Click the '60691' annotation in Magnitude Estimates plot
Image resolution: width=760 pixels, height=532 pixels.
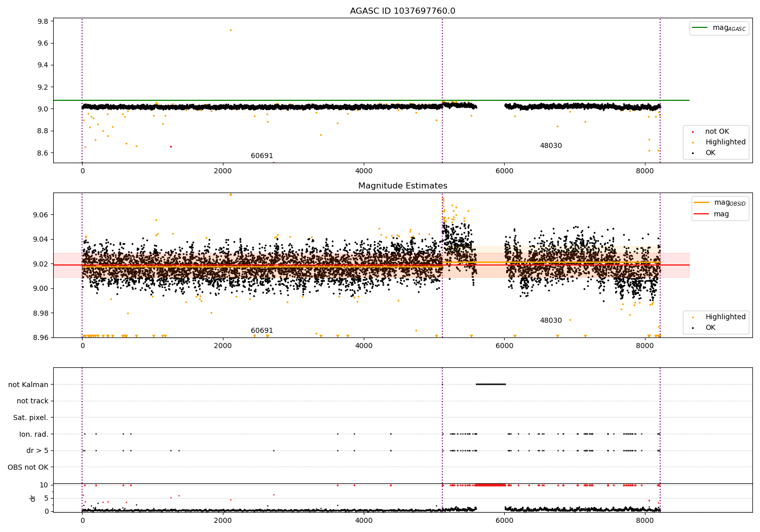click(x=262, y=331)
